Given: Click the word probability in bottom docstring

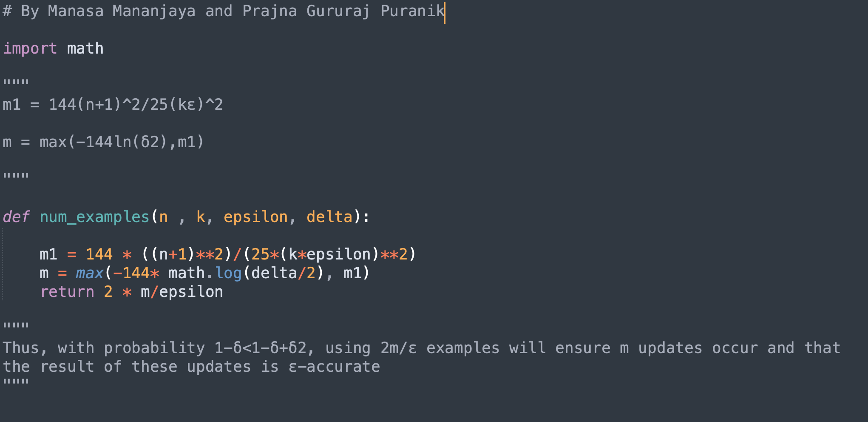Looking at the screenshot, I should point(154,348).
